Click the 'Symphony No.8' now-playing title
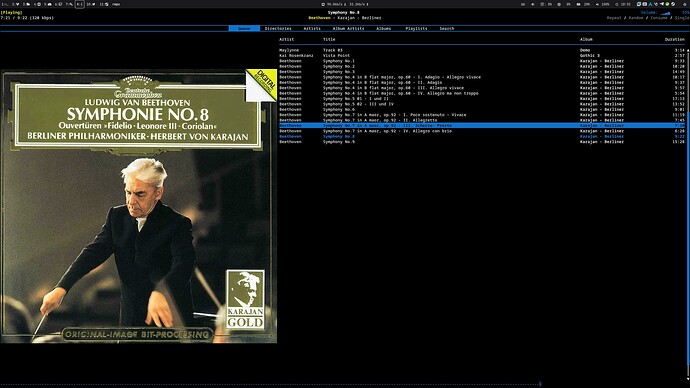Viewport: 690px width, 388px height. click(343, 13)
